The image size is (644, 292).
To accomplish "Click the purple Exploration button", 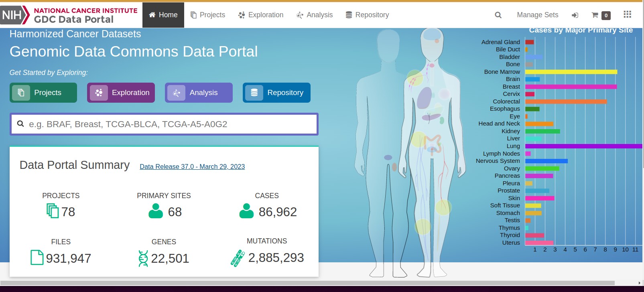I will coord(121,93).
